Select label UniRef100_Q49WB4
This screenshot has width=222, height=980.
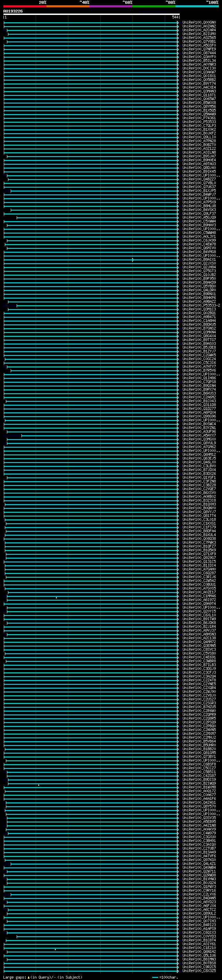click(199, 868)
